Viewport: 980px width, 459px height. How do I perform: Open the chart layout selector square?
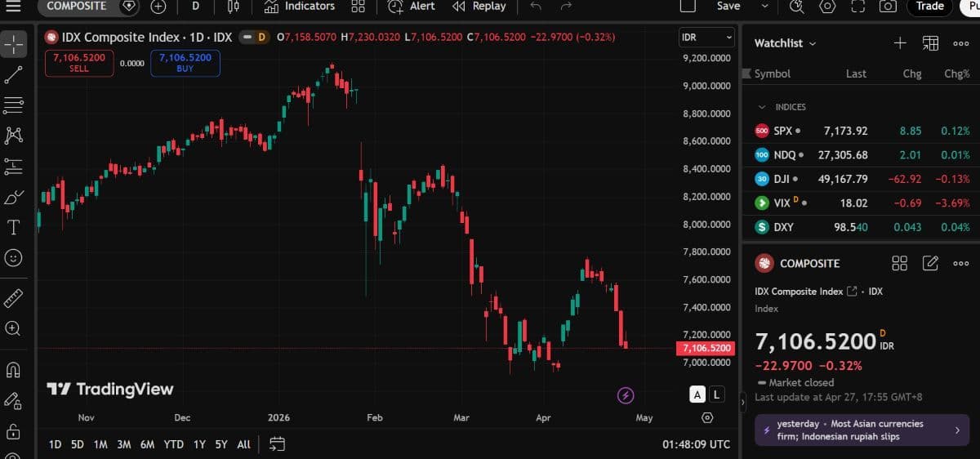(688, 6)
